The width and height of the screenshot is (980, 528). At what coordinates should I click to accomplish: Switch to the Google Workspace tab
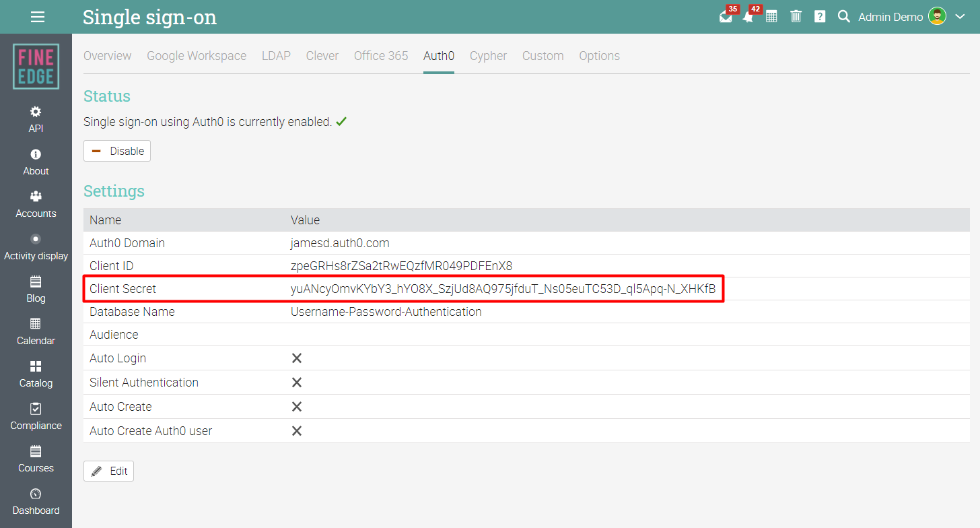click(197, 56)
